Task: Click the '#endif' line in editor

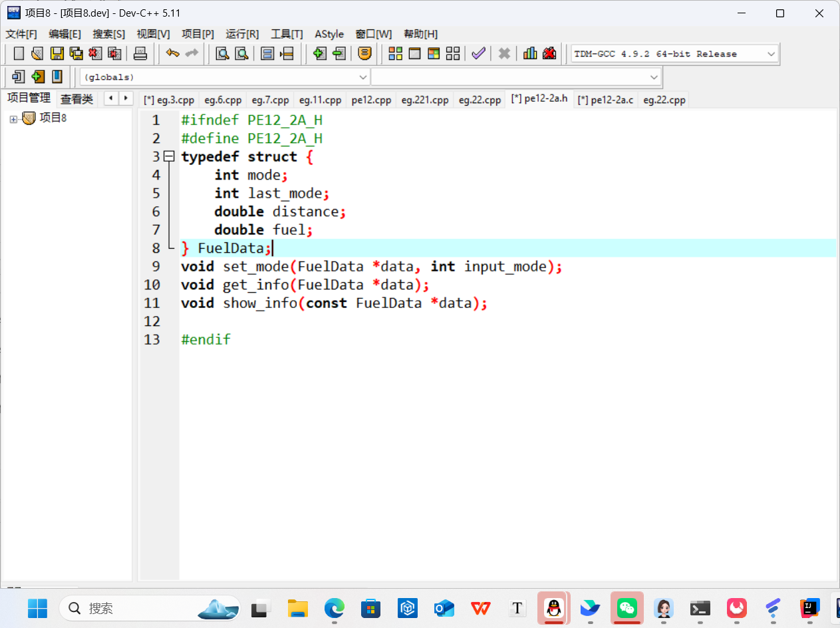Action: tap(206, 340)
